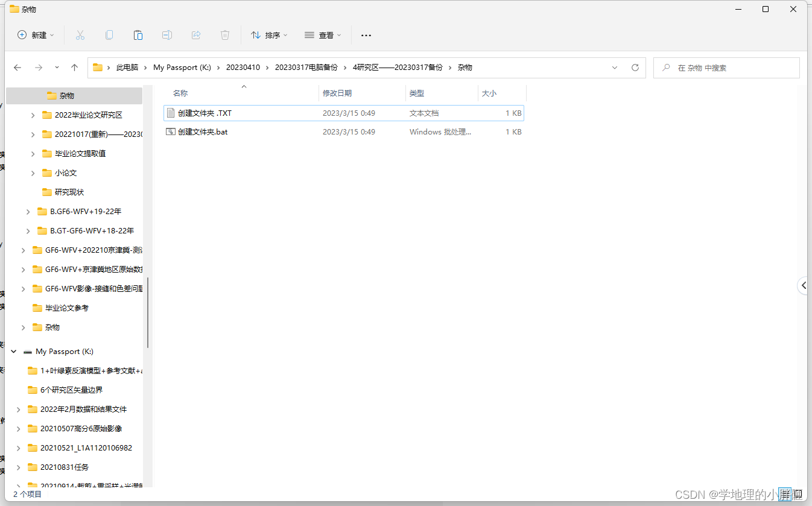Image resolution: width=812 pixels, height=506 pixels.
Task: Click folder icon of 毕业论文参考
Action: click(37, 308)
